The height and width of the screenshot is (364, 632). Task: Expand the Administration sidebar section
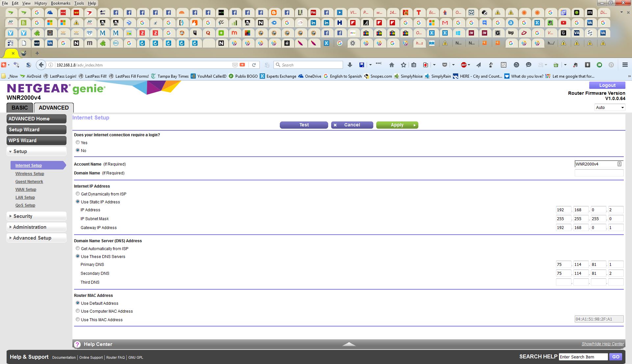(x=36, y=227)
